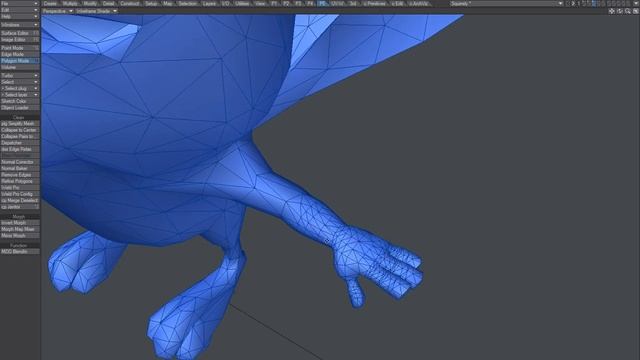Click the viewport maximize toggle icon
Viewport: 640px width, 360px height.
pyautogui.click(x=636, y=11)
